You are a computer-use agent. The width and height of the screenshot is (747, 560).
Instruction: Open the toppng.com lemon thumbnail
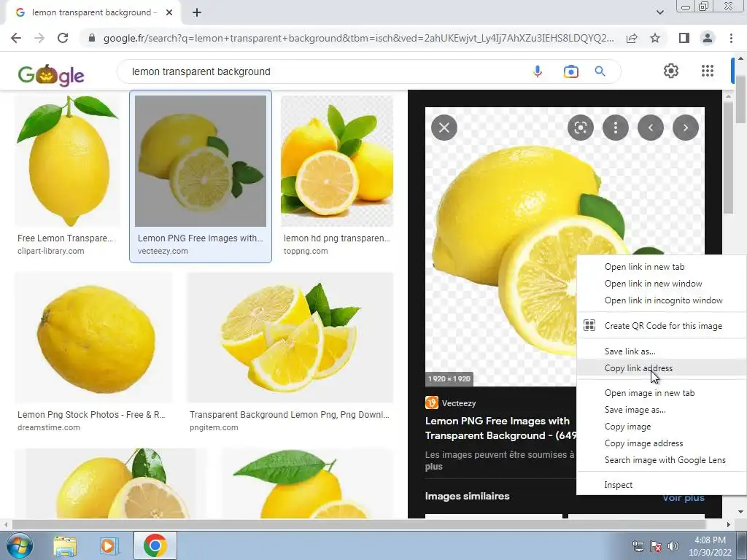click(x=337, y=161)
